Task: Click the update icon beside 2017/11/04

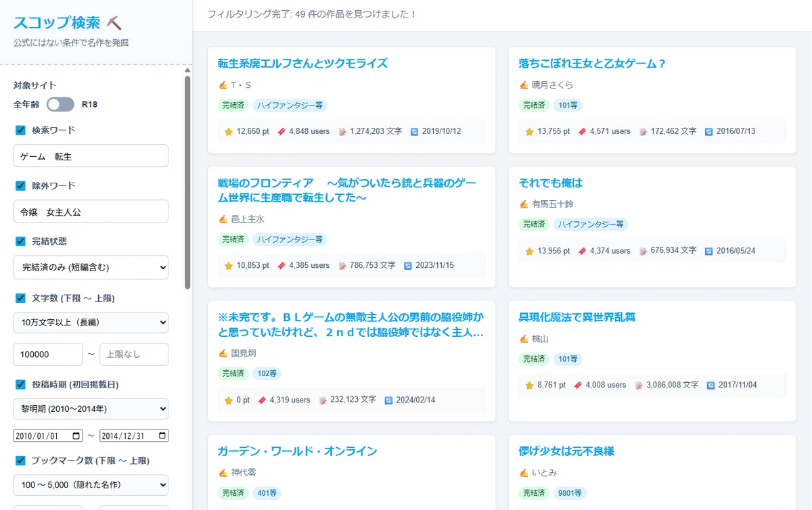Action: coord(710,385)
